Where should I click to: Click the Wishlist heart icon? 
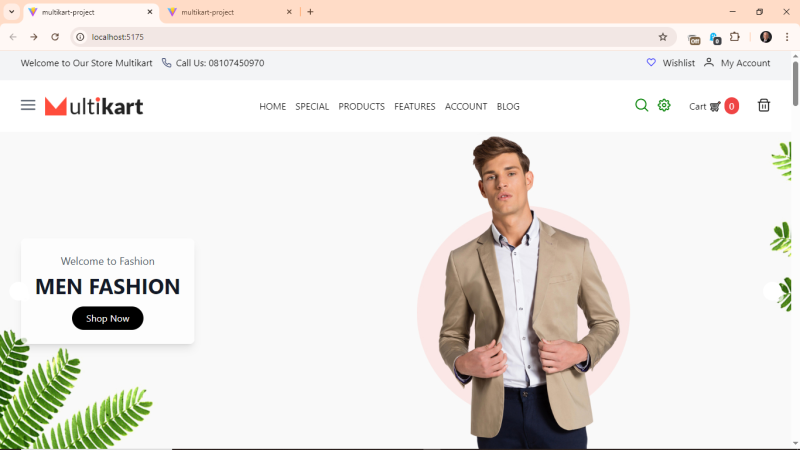[651, 62]
